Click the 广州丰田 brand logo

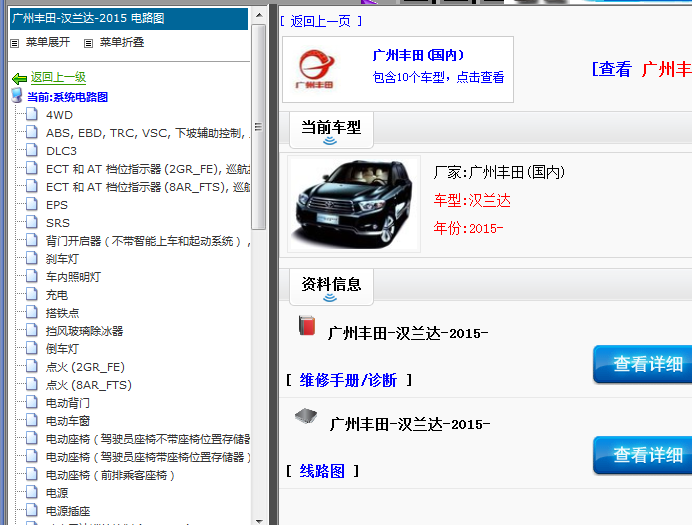[314, 69]
